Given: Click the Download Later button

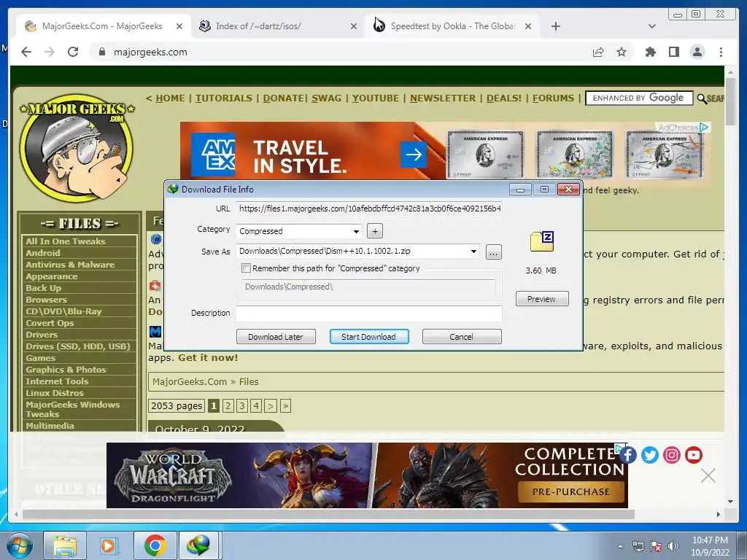Looking at the screenshot, I should point(276,337).
